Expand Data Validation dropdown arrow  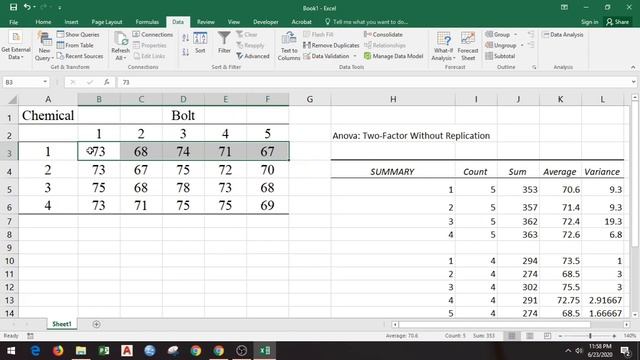click(x=355, y=56)
